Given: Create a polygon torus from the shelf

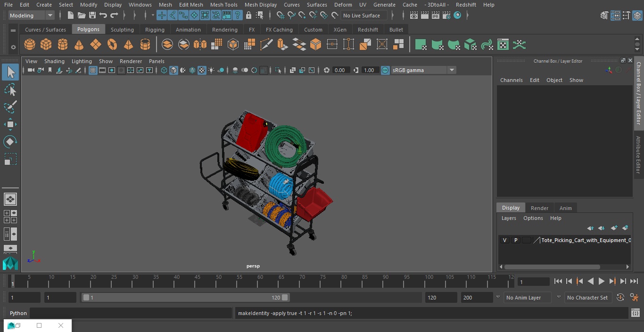Looking at the screenshot, I should coord(112,45).
